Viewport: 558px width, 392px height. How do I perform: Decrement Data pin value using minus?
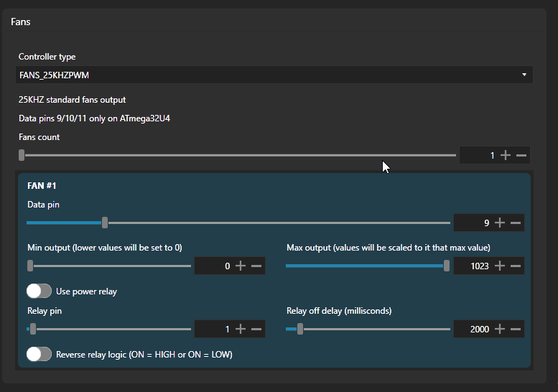pos(516,223)
